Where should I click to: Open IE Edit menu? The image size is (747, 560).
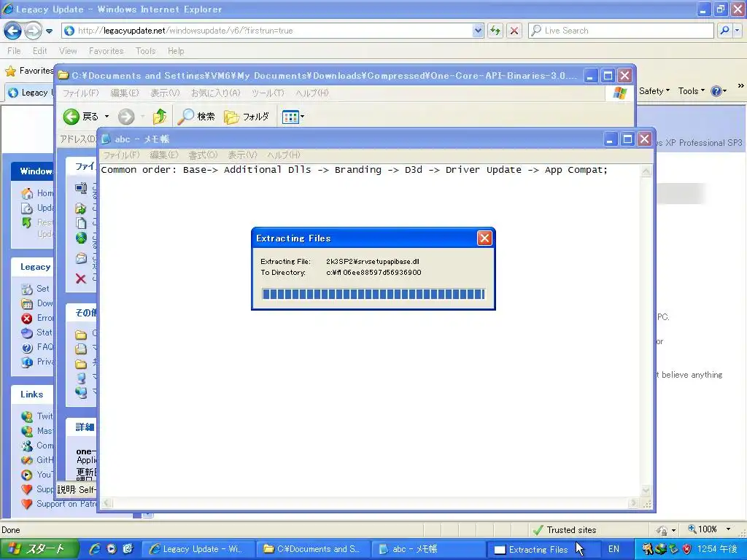[39, 51]
